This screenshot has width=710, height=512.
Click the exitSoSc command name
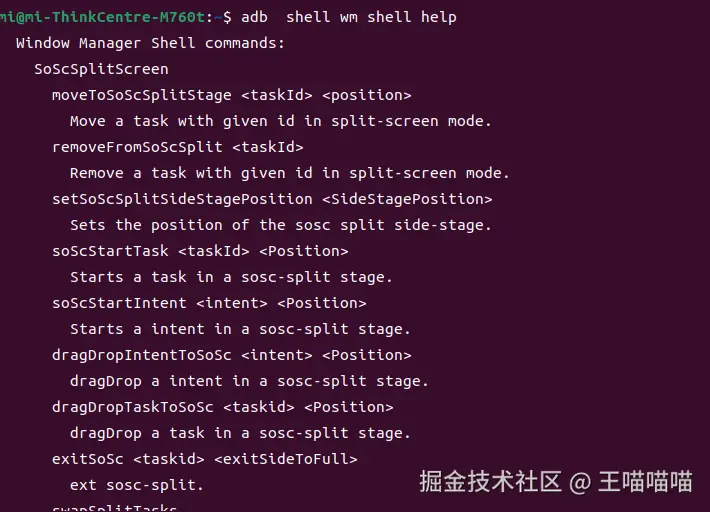pos(88,459)
